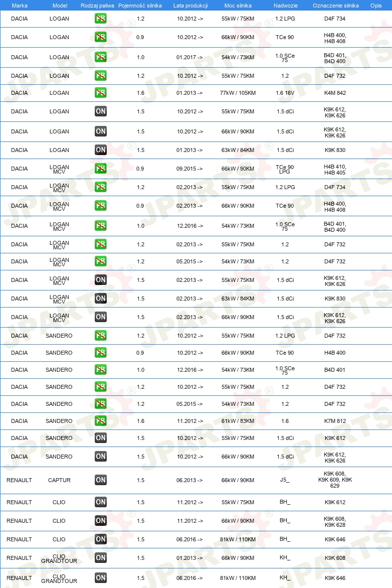Click diesel icon for Logan MCV 66kW dCi
Viewport: 392px width, 588px height.
click(x=100, y=317)
